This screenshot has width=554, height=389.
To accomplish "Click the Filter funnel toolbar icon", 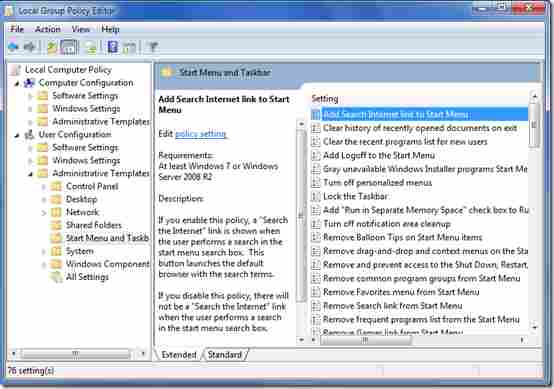I will pyautogui.click(x=153, y=47).
